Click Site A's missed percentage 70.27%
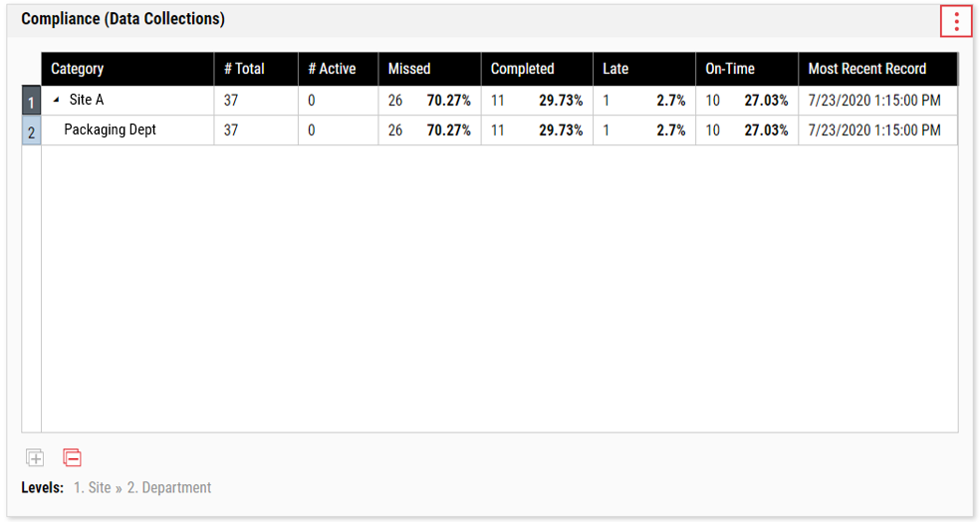This screenshot has height=522, width=980. tap(449, 100)
